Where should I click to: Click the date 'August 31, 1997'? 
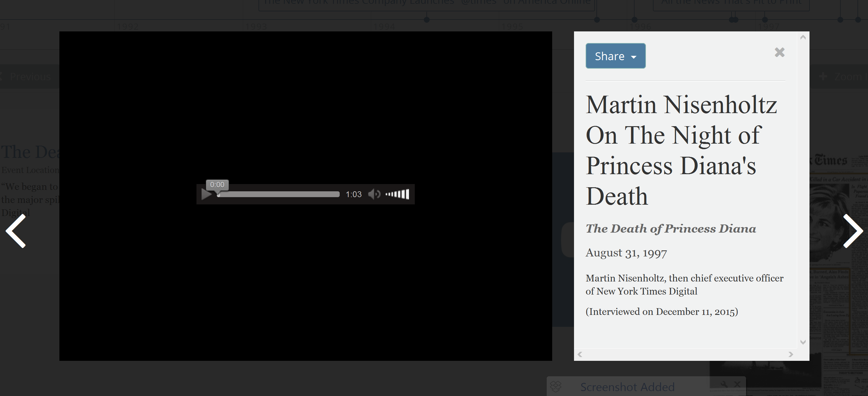tap(626, 253)
